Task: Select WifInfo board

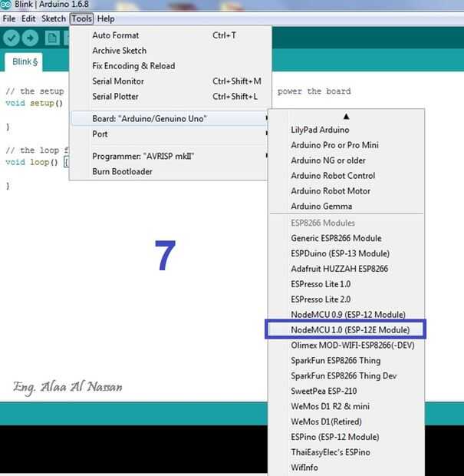Action: click(347, 468)
